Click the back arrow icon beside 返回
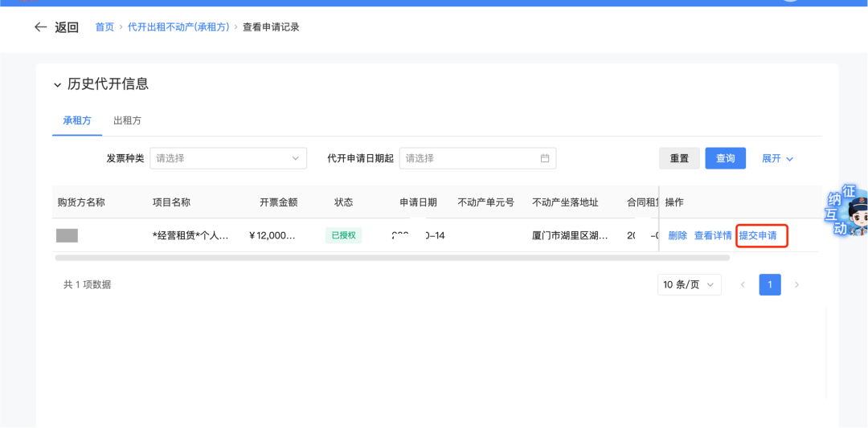The width and height of the screenshot is (868, 428). (x=40, y=27)
